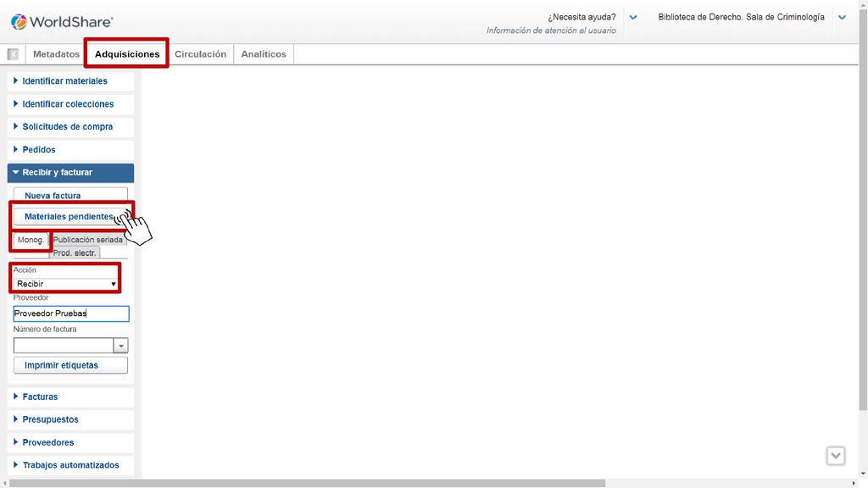Click the horizontal scrollbar thumb
Image resolution: width=868 pixels, height=488 pixels.
307,484
